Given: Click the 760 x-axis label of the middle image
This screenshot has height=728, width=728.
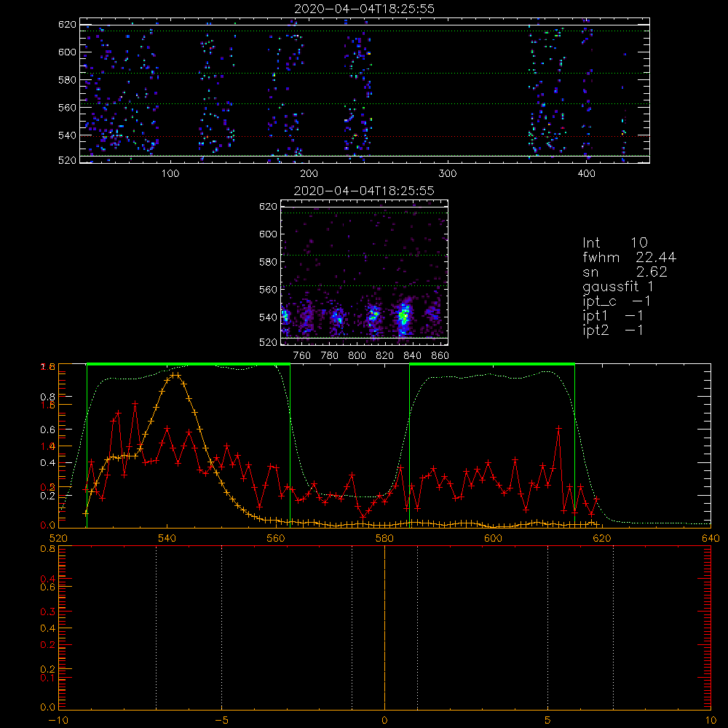Looking at the screenshot, I should click(302, 356).
